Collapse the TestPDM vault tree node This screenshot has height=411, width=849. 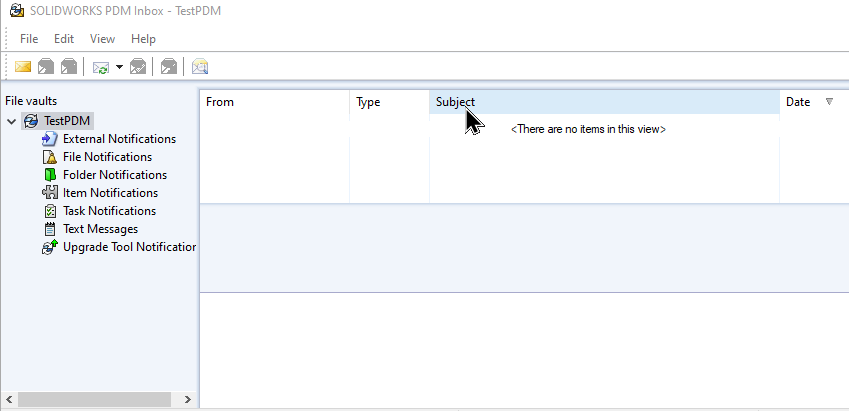pos(12,121)
